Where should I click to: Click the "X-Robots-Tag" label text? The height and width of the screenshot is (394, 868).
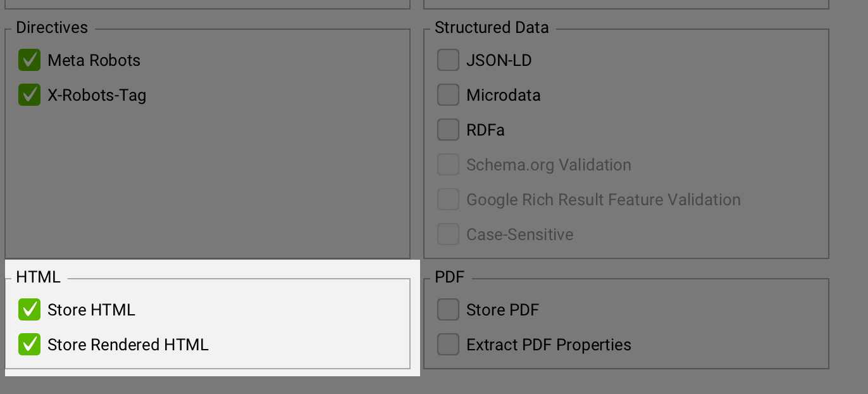[97, 95]
